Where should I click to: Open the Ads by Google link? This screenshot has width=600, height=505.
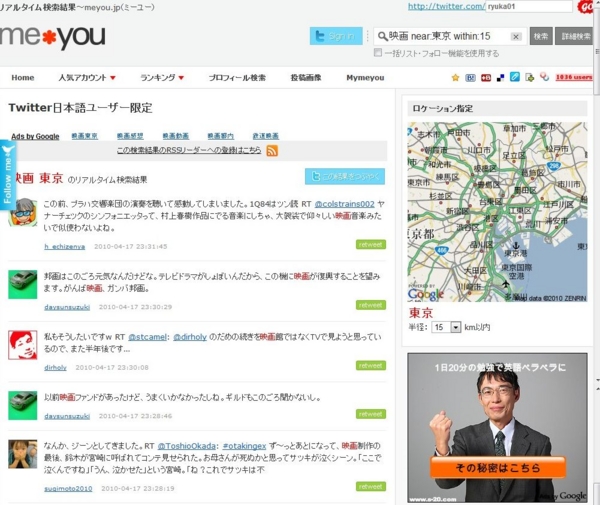(35, 136)
